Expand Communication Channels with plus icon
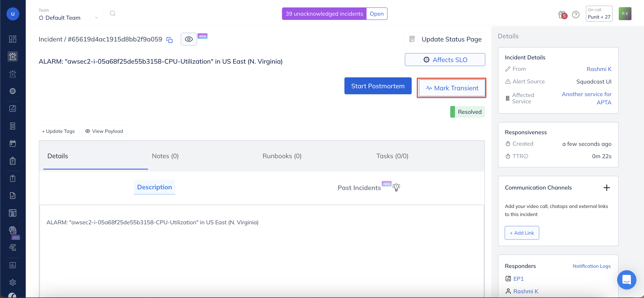The height and width of the screenshot is (298, 644). click(606, 188)
